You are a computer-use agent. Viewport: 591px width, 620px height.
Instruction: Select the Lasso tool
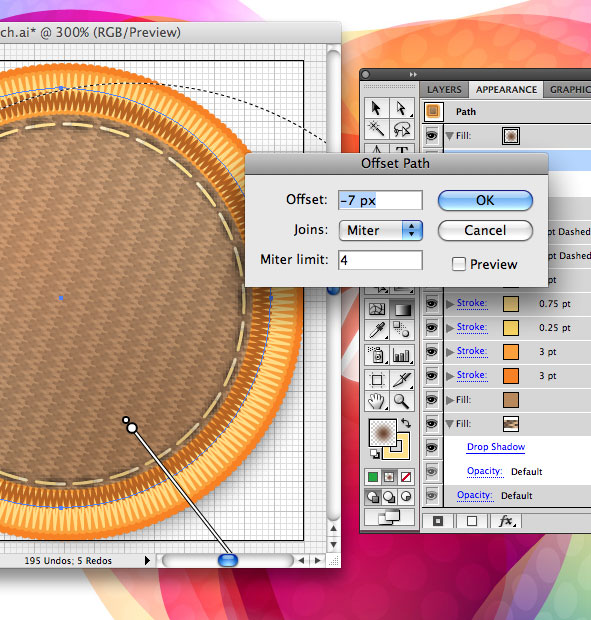tap(402, 129)
